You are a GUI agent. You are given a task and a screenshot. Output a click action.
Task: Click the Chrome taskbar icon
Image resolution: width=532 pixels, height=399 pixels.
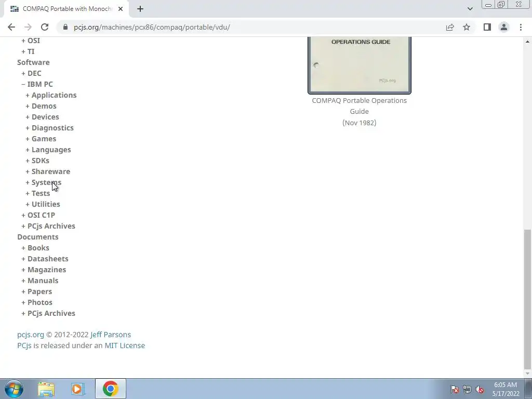111,389
